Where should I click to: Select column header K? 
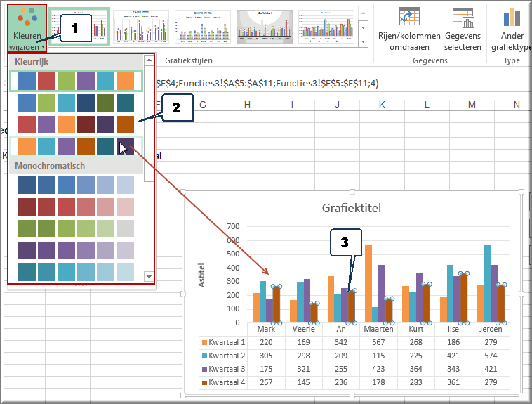click(x=382, y=105)
